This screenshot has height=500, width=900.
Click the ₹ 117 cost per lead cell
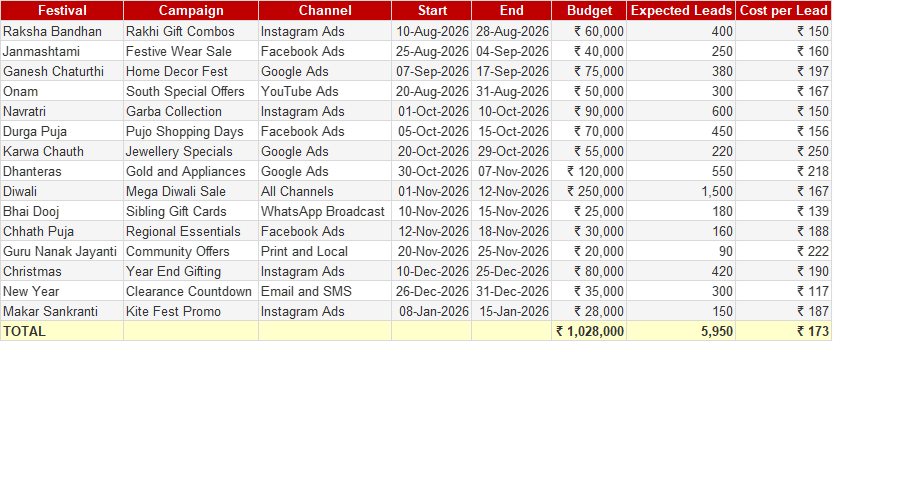[x=783, y=291]
